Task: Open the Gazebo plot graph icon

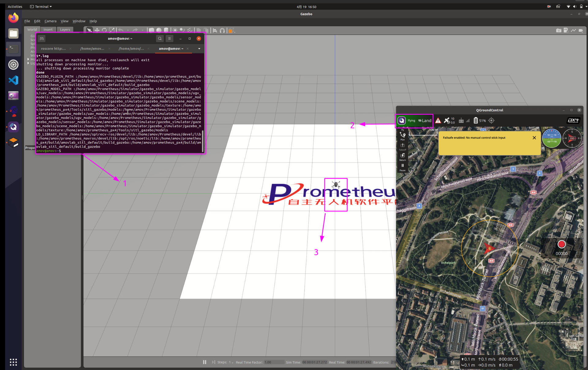Action: tap(573, 30)
